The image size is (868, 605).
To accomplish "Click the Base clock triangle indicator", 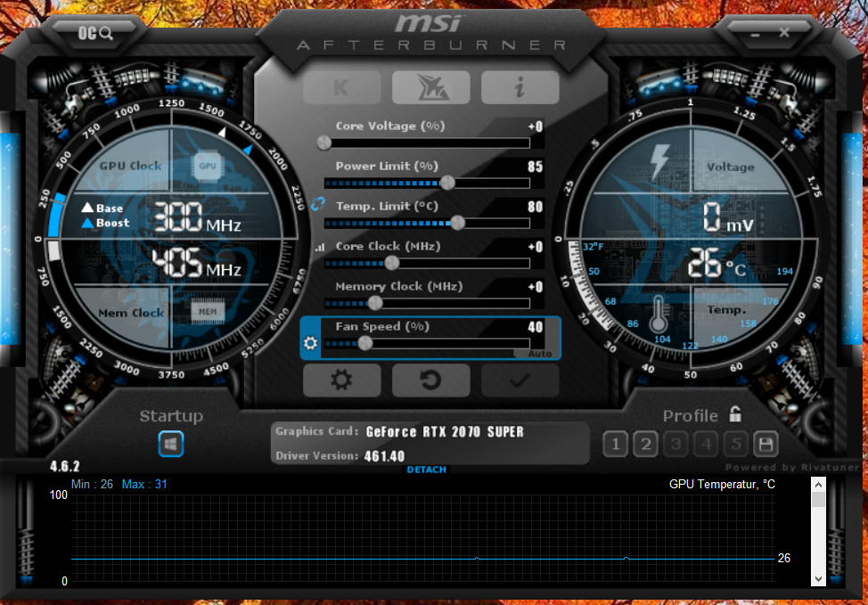I will (87, 208).
